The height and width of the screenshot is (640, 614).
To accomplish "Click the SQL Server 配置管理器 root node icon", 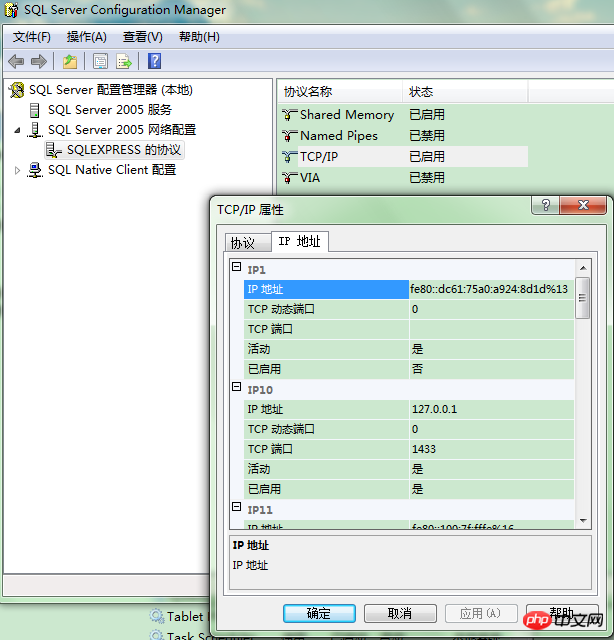I will 17,90.
